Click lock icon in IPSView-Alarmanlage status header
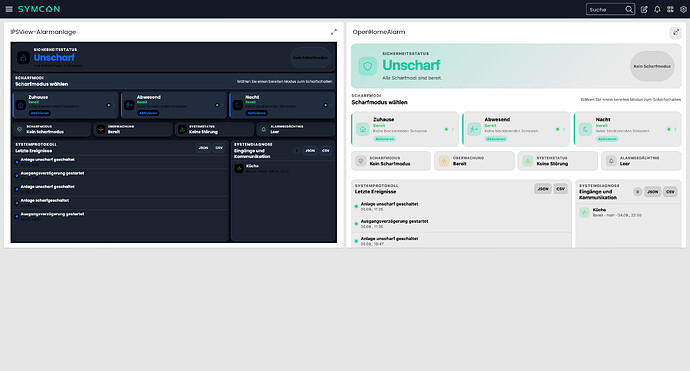The width and height of the screenshot is (690, 371). (x=23, y=58)
